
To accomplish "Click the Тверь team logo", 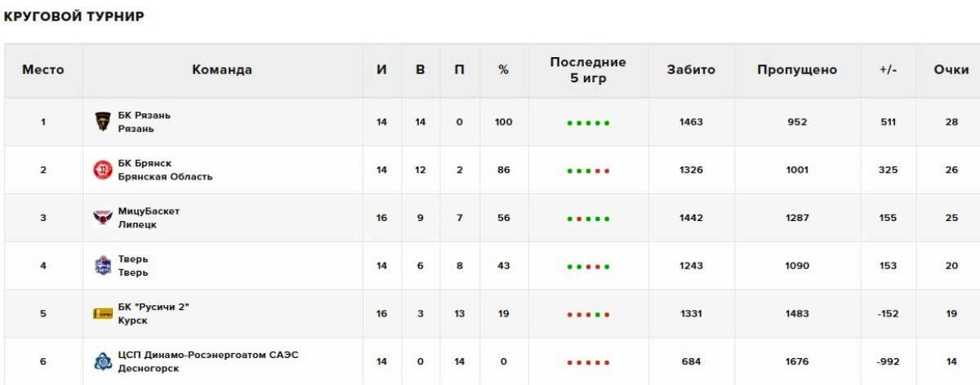I will 103,266.
